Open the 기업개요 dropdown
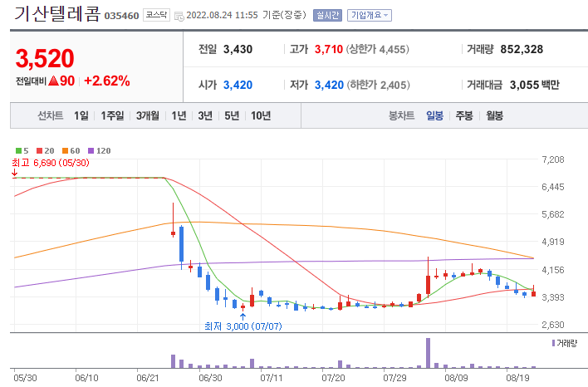Screen dimensions: 588x387 point(370,16)
